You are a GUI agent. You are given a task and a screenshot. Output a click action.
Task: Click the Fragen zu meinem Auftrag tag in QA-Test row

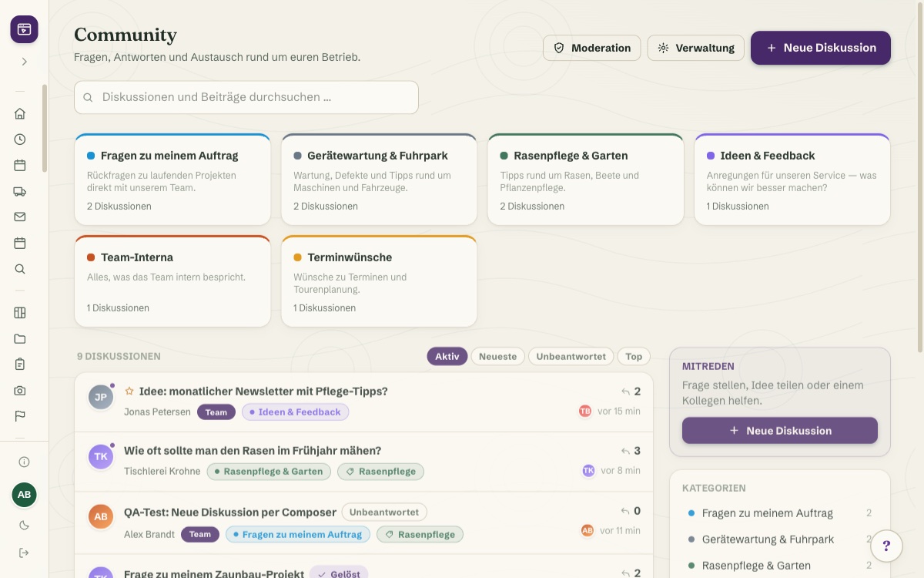298,534
